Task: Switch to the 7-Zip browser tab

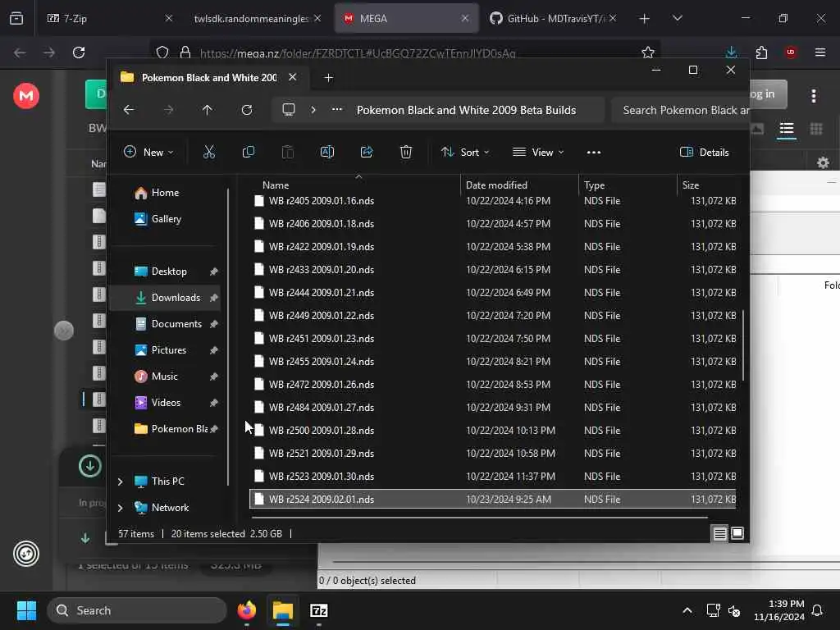Action: coord(109,18)
